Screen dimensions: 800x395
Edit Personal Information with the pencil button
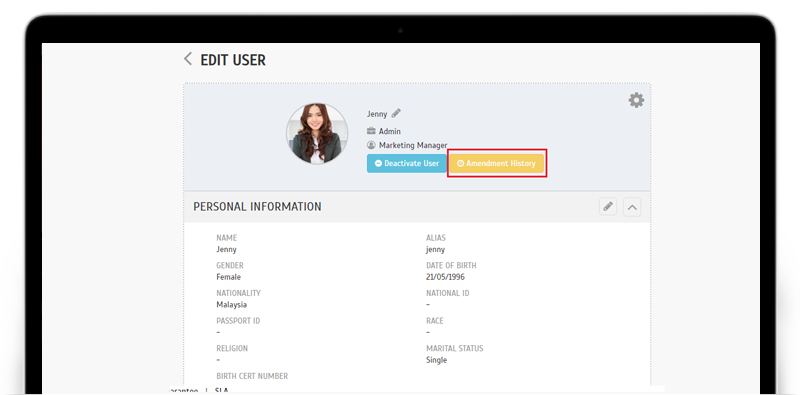point(608,207)
